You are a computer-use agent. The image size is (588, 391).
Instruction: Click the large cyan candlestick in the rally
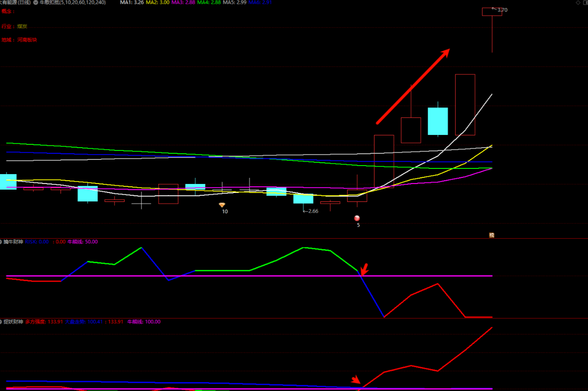click(x=438, y=121)
